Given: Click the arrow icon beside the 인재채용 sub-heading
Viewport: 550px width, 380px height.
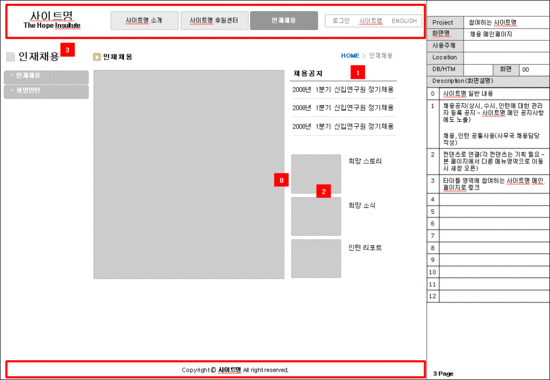Looking at the screenshot, I should (x=97, y=57).
